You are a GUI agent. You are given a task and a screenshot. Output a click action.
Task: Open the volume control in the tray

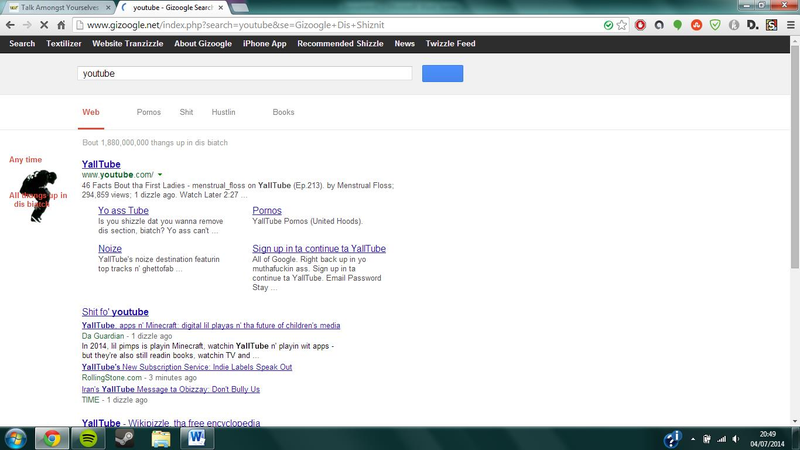736,439
